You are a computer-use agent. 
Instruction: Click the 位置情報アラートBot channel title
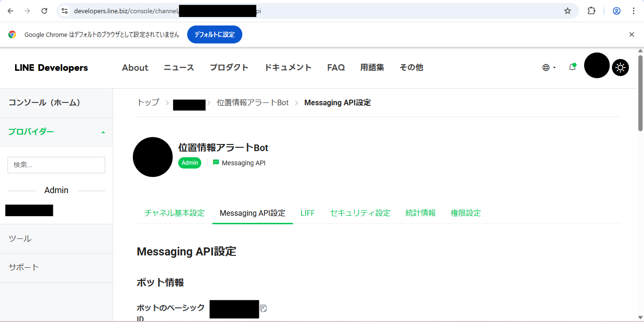(223, 148)
